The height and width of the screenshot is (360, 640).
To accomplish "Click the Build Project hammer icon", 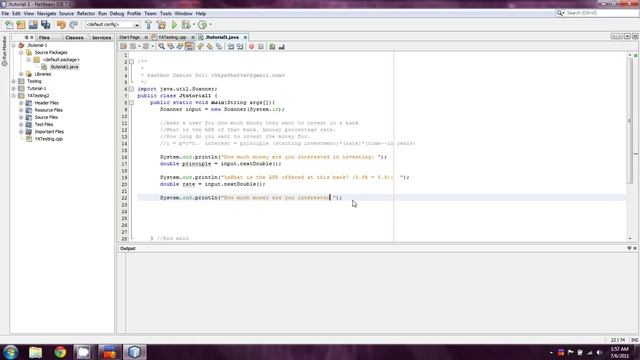I will pyautogui.click(x=149, y=24).
